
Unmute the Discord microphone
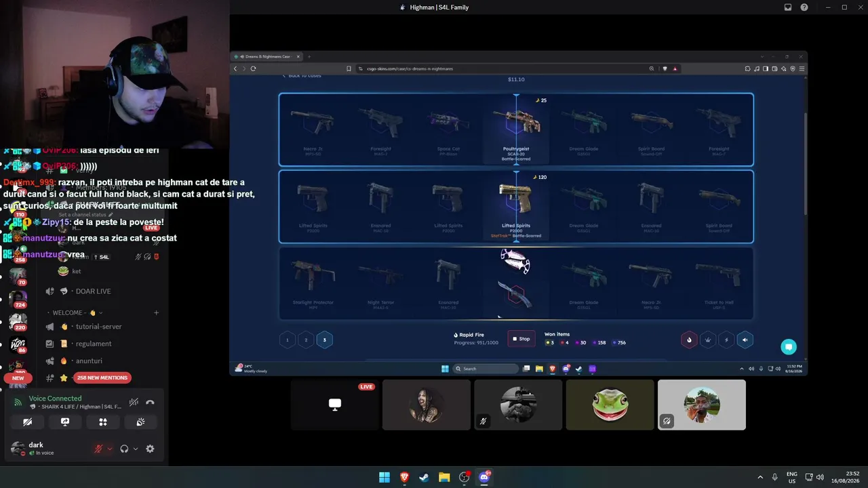click(99, 449)
